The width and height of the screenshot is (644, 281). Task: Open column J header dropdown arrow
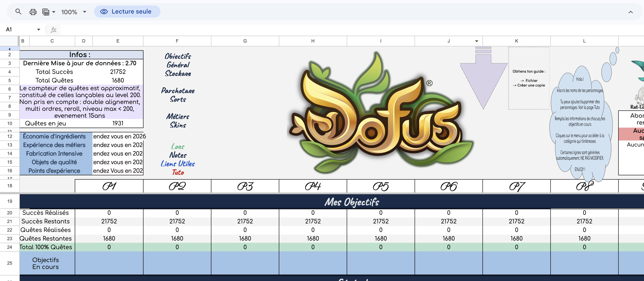point(476,41)
